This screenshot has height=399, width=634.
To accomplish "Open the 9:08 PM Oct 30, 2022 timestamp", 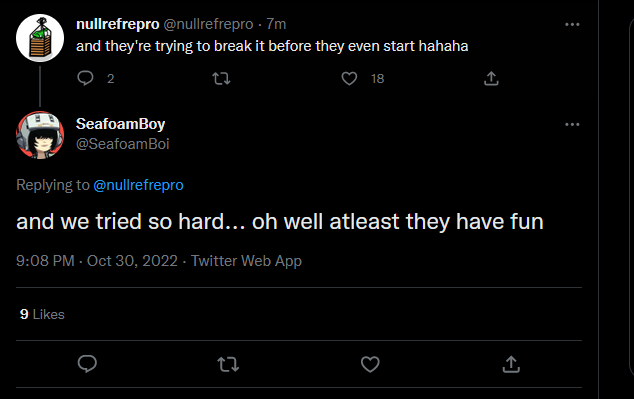I will (x=97, y=261).
